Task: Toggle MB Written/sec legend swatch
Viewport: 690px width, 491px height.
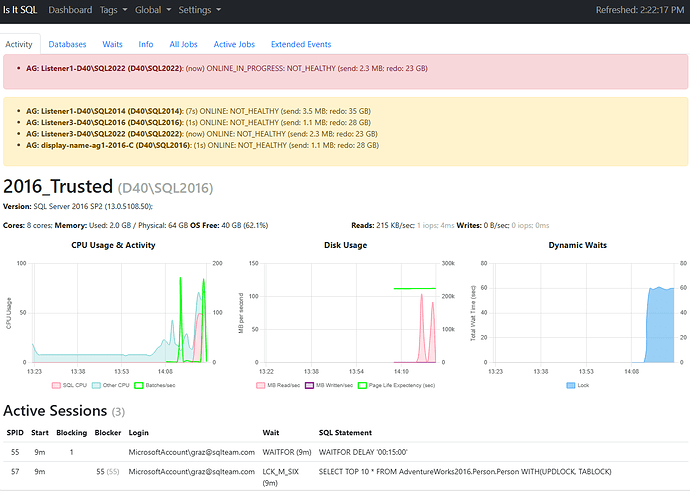Action: (309, 385)
